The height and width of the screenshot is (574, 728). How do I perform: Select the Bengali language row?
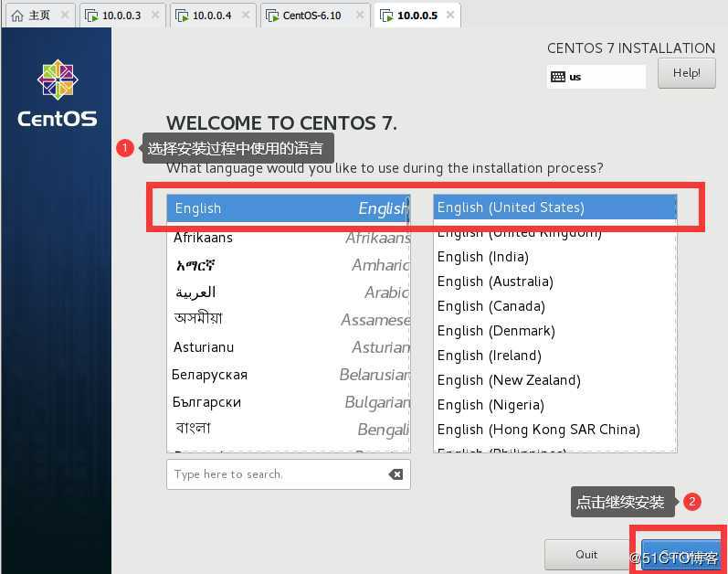point(288,429)
